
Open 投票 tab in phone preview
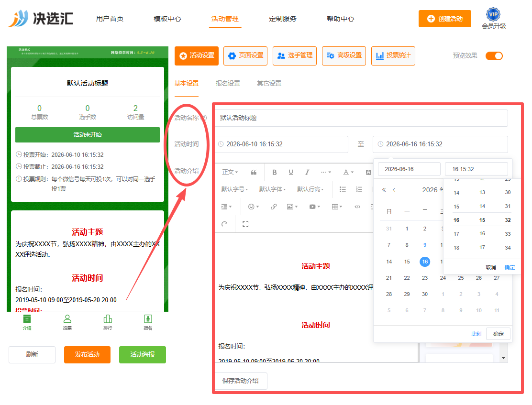[x=67, y=322]
